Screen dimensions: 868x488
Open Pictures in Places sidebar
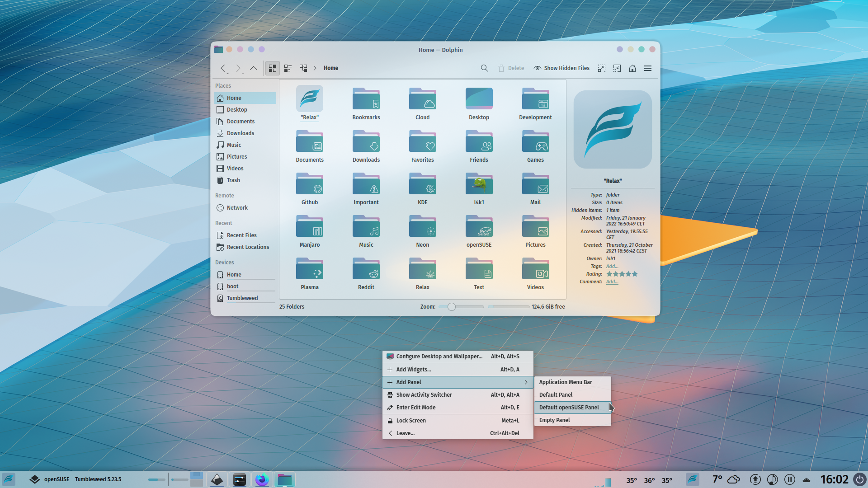(245, 157)
